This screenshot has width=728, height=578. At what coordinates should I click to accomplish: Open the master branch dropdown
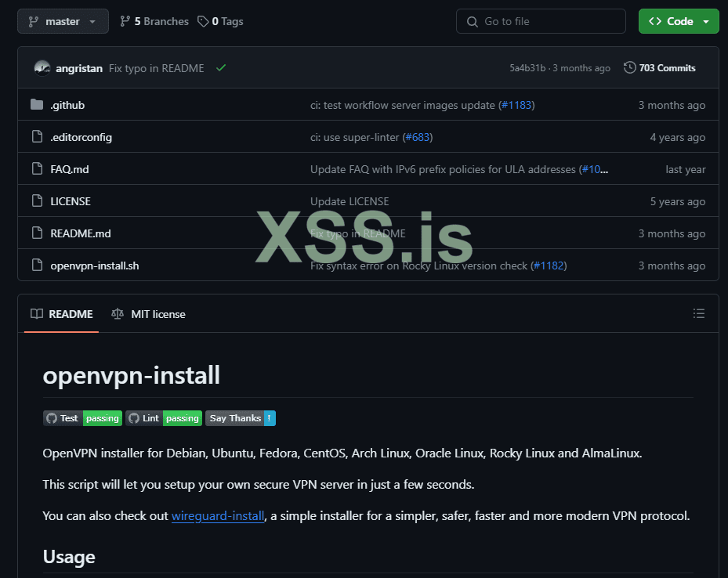point(63,21)
